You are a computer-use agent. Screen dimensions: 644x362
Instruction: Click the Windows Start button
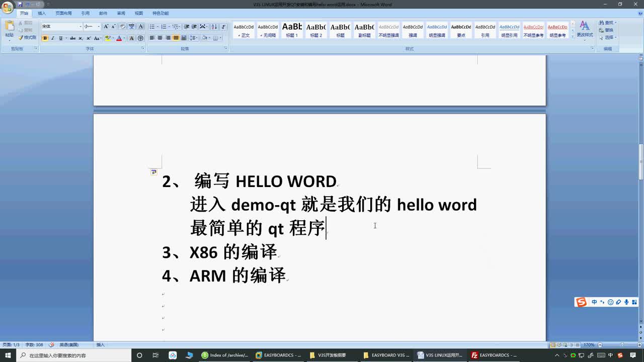(8, 355)
